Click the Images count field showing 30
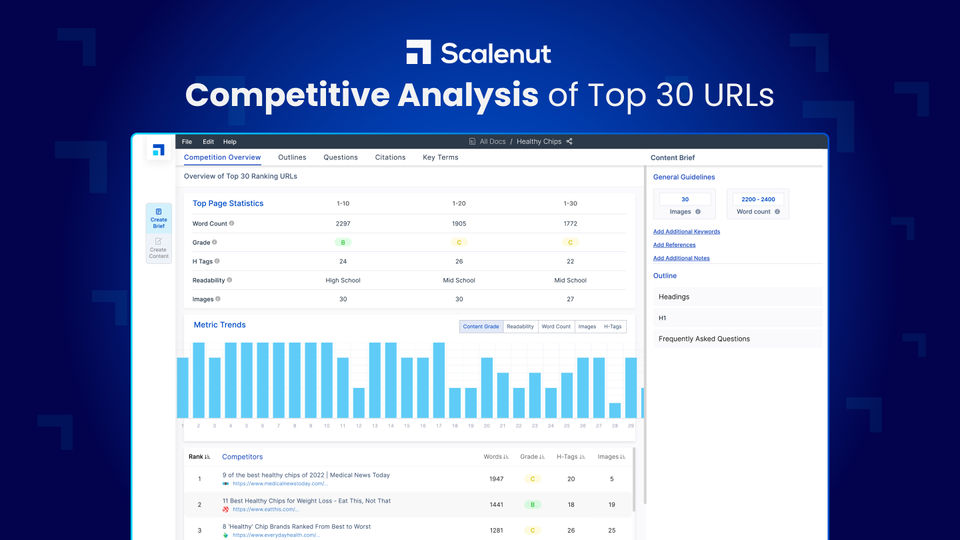960x540 pixels. 685,199
